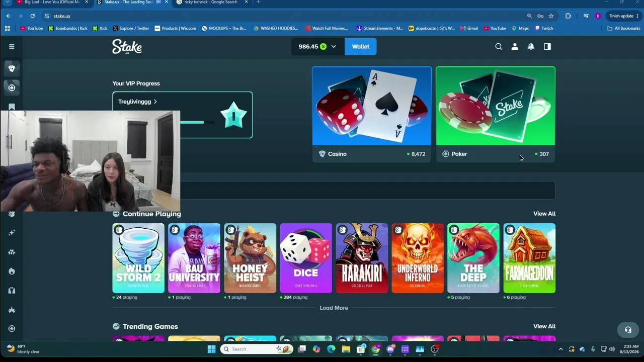Launch The Deep game
This screenshot has width=644, height=362.
[473, 258]
